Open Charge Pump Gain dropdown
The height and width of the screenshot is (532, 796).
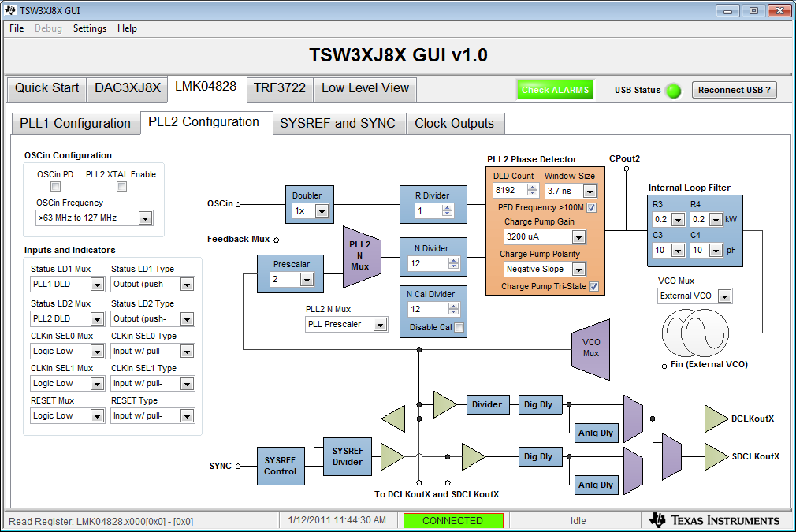click(x=578, y=237)
